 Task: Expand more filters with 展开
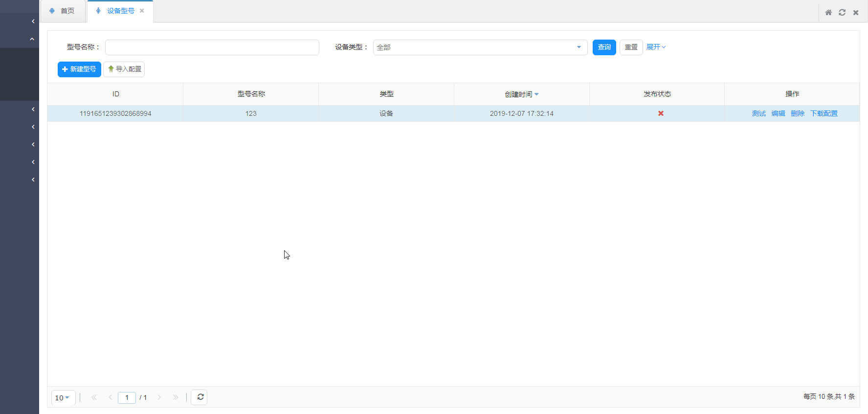pos(656,47)
